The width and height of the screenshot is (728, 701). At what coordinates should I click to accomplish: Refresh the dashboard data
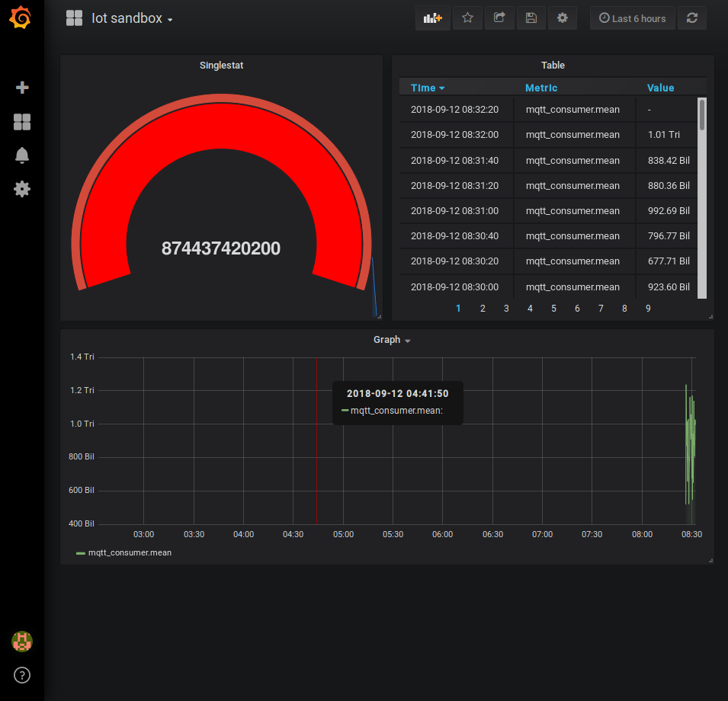point(692,18)
